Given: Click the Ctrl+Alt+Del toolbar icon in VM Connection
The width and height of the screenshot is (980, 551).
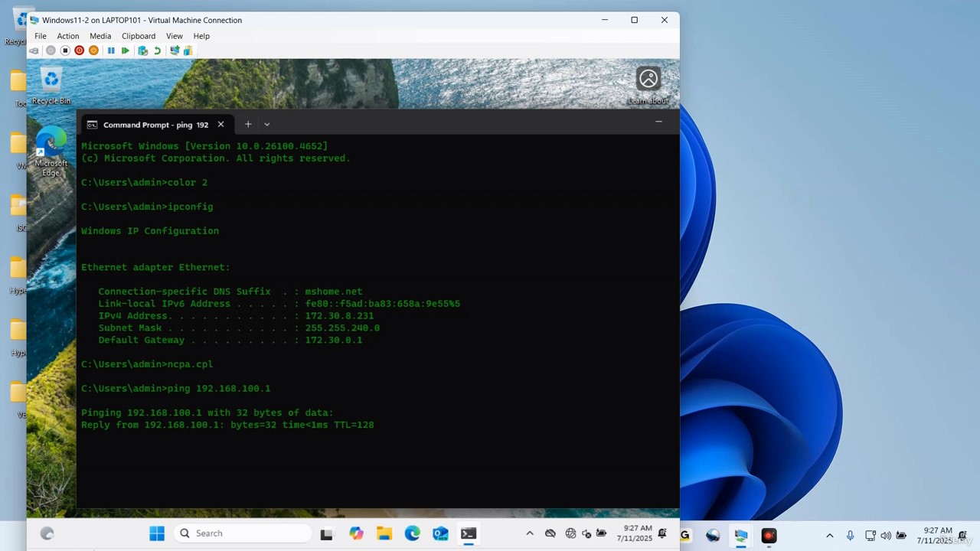Looking at the screenshot, I should [x=34, y=51].
